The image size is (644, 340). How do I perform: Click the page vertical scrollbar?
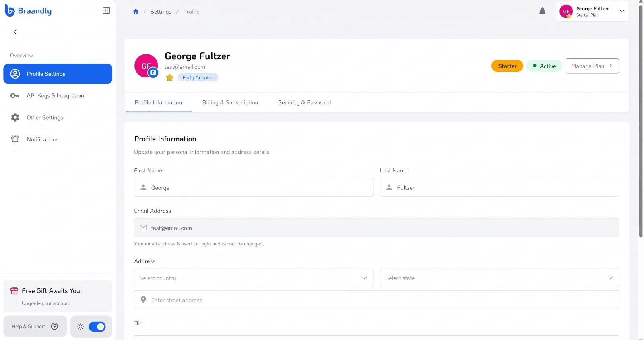[641, 121]
